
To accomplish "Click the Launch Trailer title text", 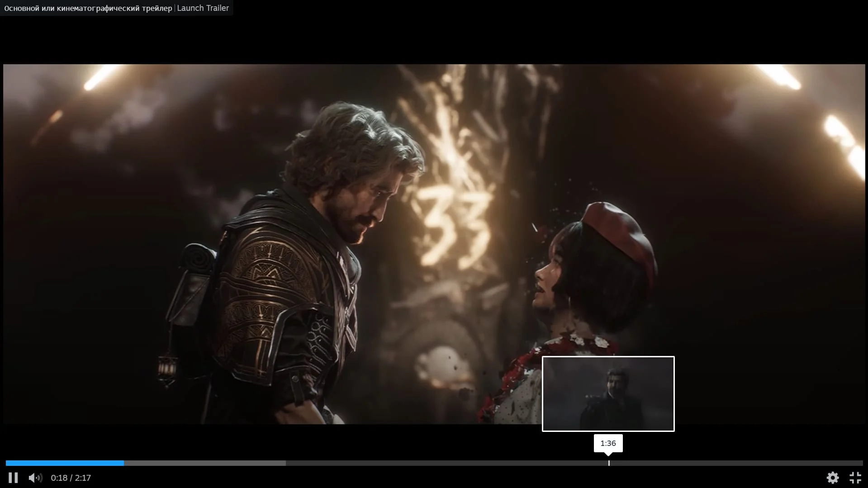I will point(203,8).
